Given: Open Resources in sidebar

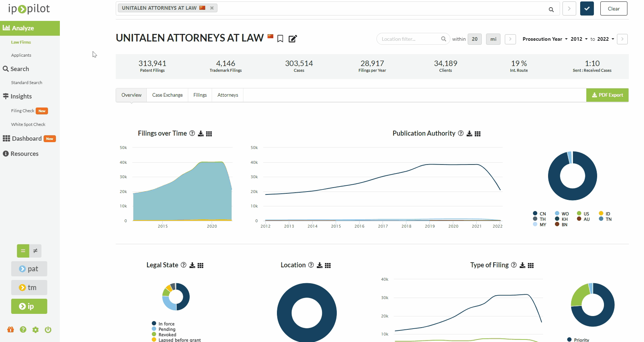Looking at the screenshot, I should 21,154.
